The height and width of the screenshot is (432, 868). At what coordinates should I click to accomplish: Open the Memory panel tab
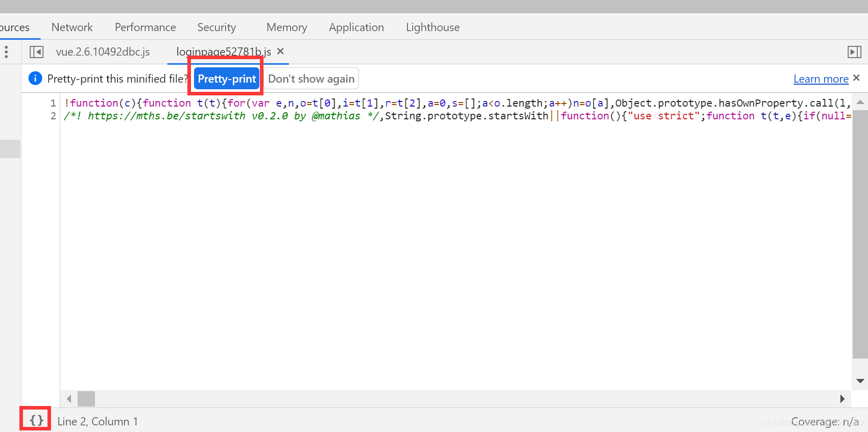(x=286, y=27)
